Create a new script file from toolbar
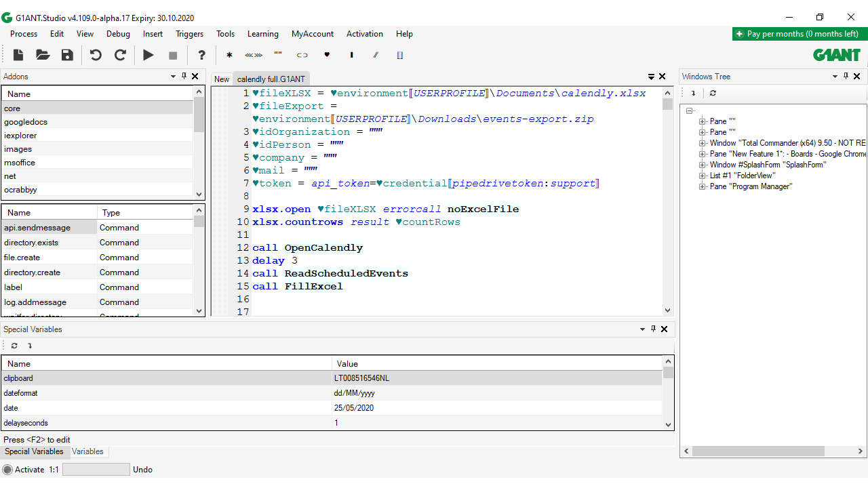This screenshot has height=488, width=868. click(18, 55)
